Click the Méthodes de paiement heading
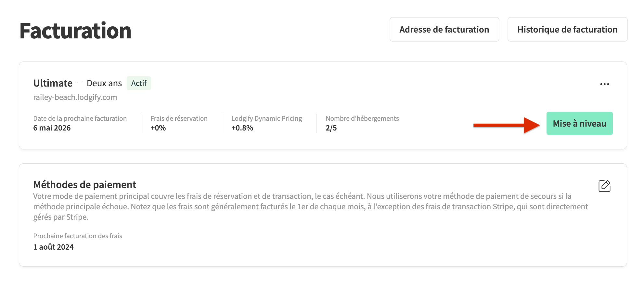Image resolution: width=644 pixels, height=289 pixels. tap(85, 185)
